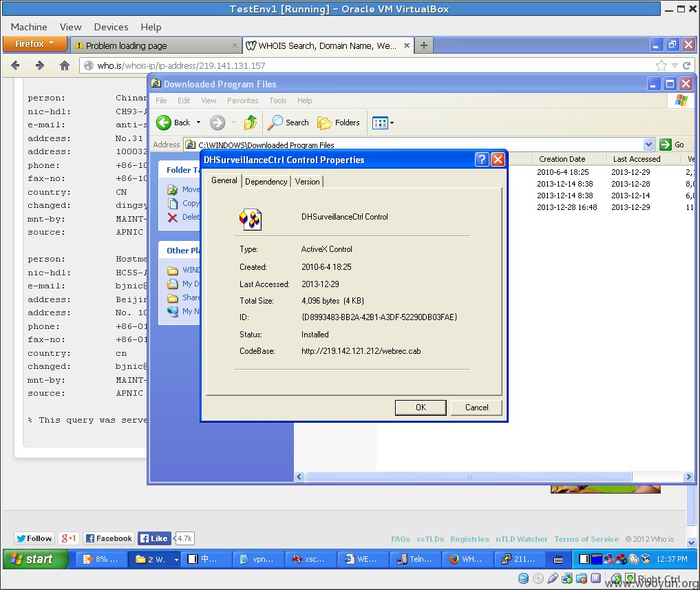Sort by Last Accessed column header
The height and width of the screenshot is (590, 700).
[643, 159]
